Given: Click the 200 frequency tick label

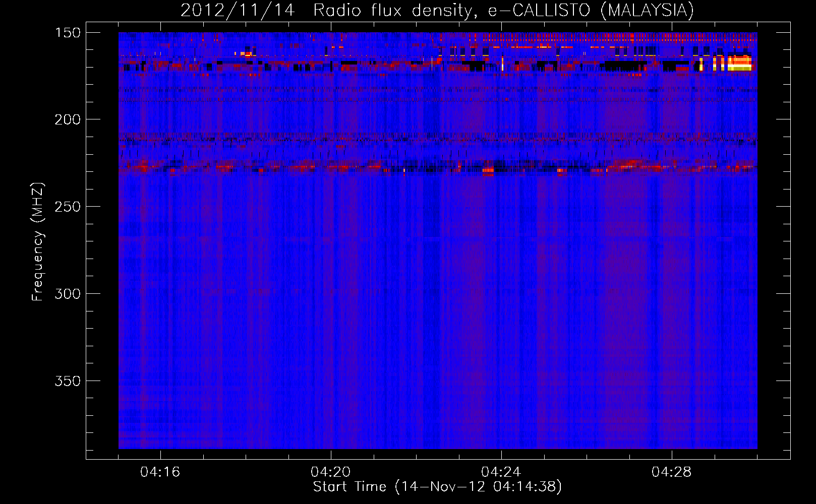Looking at the screenshot, I should pos(68,119).
